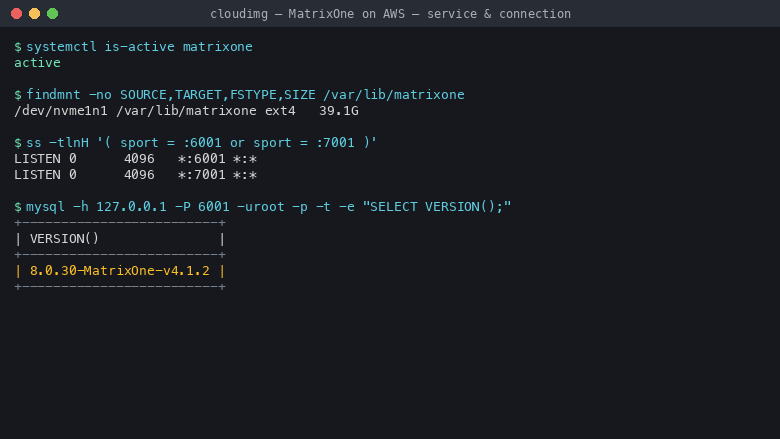780x439 pixels.
Task: Click the yellow minimize window button
Action: pos(34,13)
